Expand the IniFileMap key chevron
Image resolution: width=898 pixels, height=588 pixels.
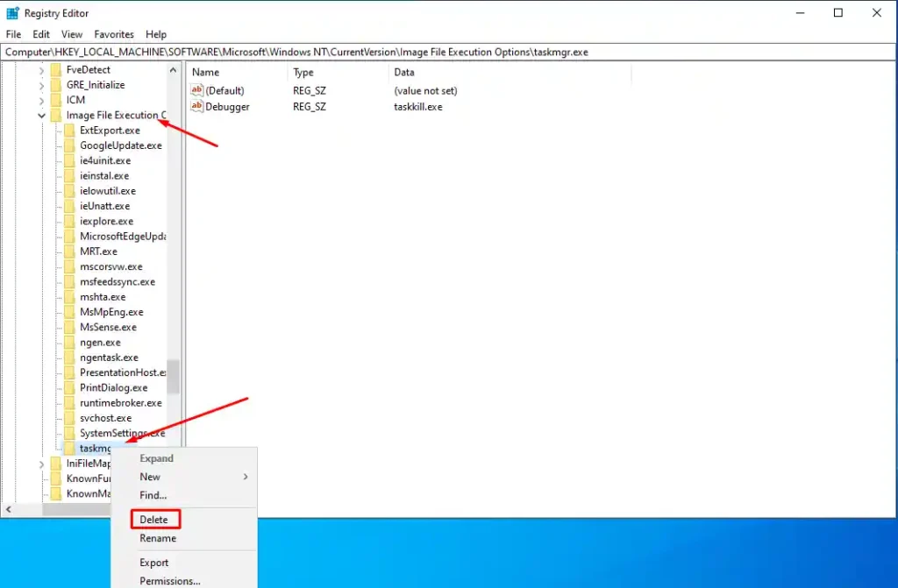click(x=41, y=463)
